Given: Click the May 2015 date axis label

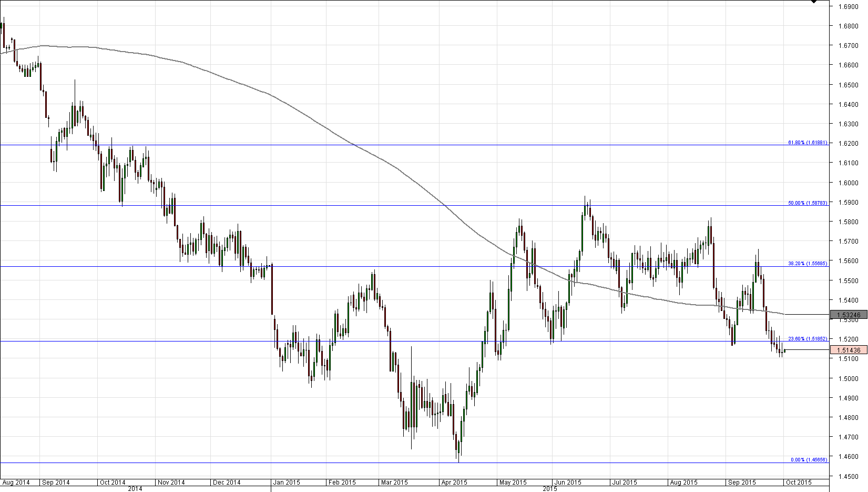Looking at the screenshot, I should [513, 483].
